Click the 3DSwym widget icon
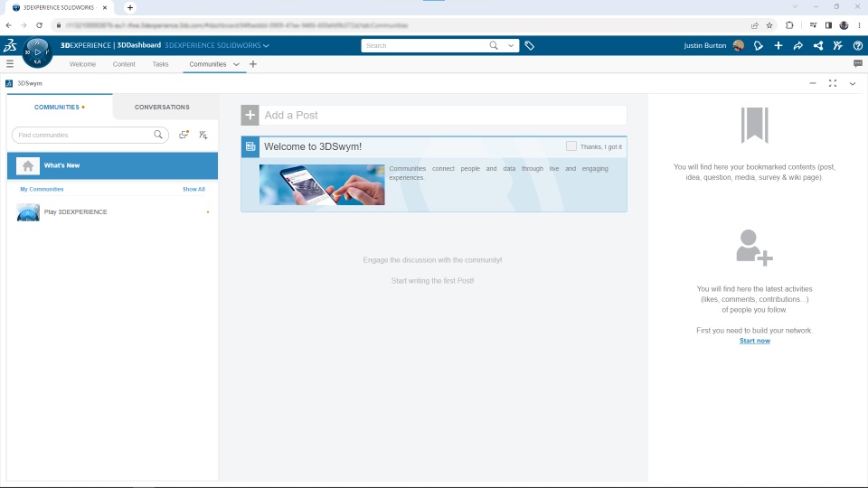 (x=9, y=83)
